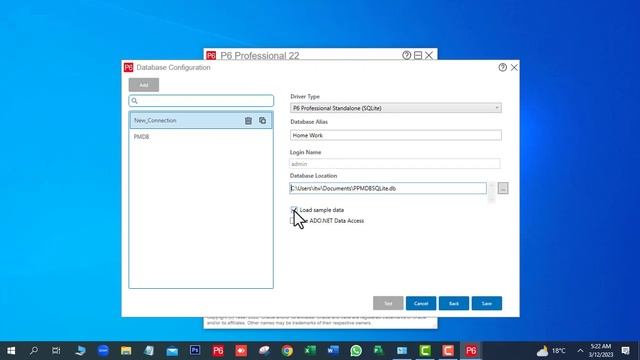Screen dimensions: 640x360
Task: Open WhatsApp from the taskbar
Action: 356,351
